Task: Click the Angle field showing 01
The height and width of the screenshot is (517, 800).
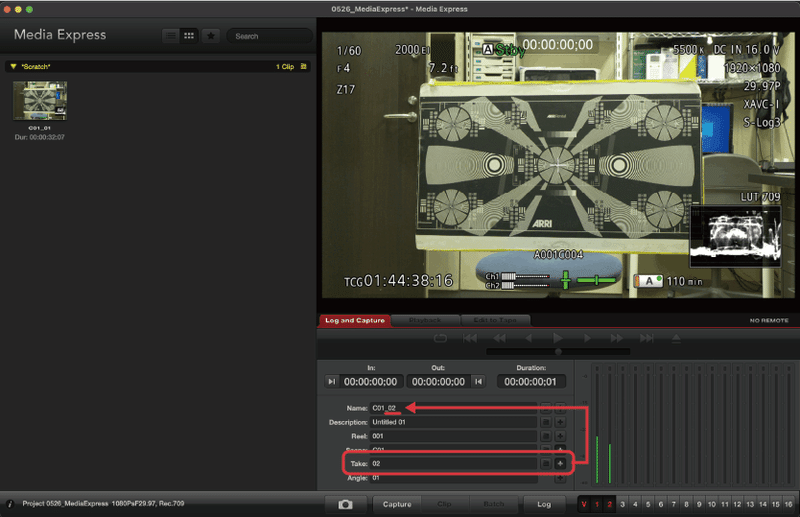Action: coord(453,478)
